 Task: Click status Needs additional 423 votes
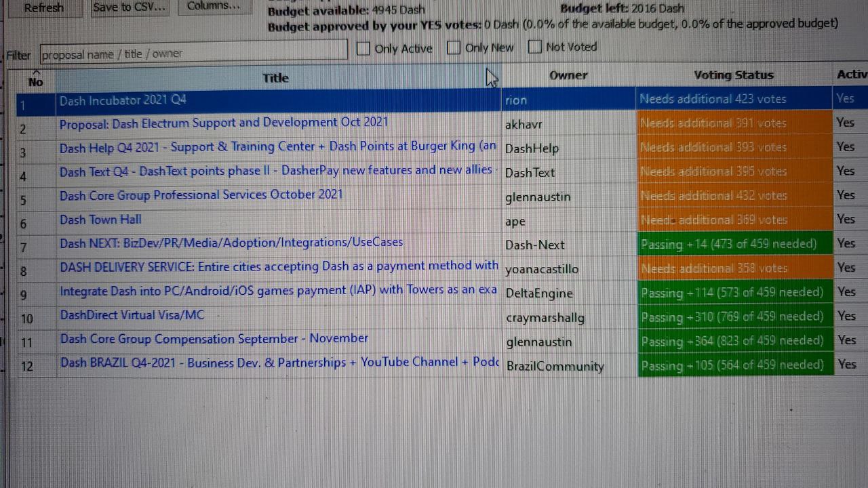click(734, 99)
